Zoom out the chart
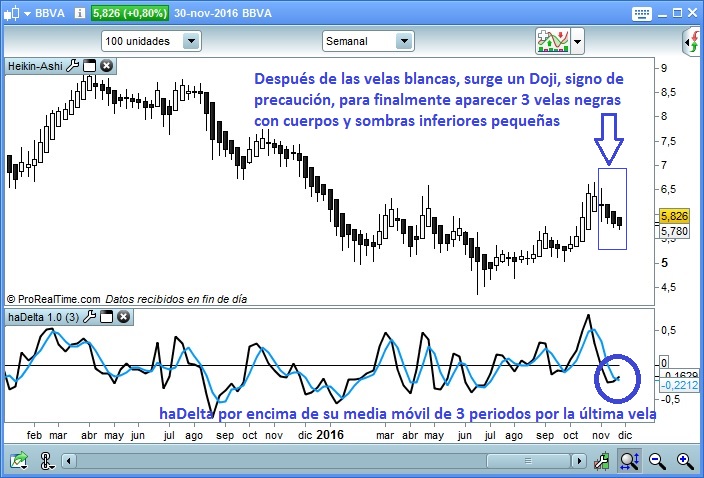 click(x=657, y=460)
